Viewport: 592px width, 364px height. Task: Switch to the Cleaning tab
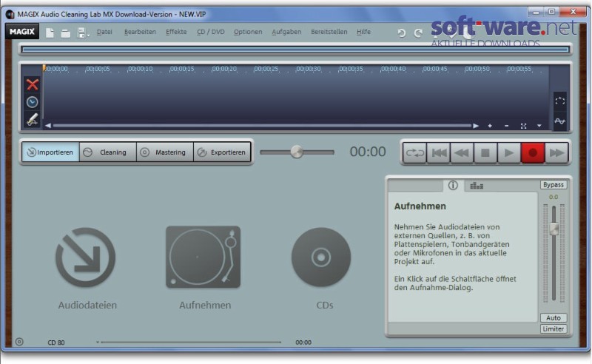tap(108, 152)
